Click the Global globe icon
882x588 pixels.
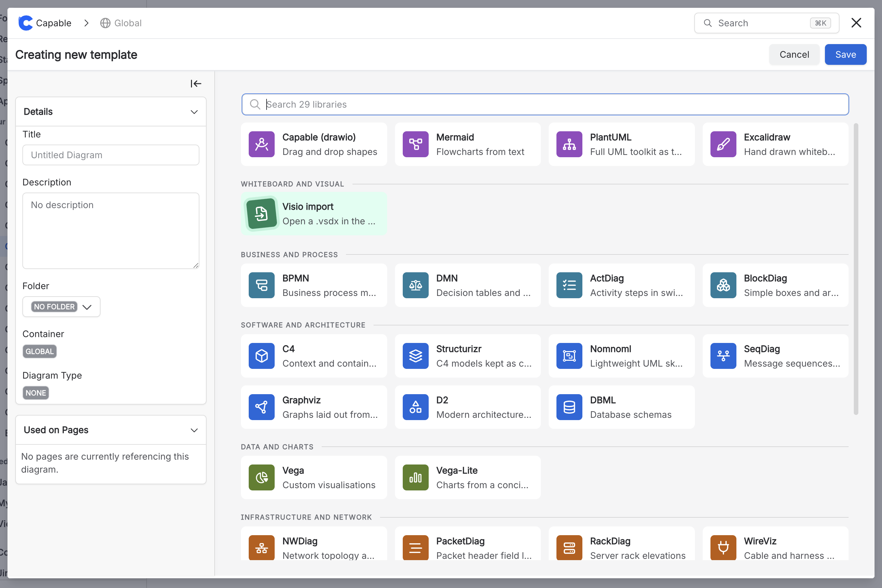click(105, 23)
